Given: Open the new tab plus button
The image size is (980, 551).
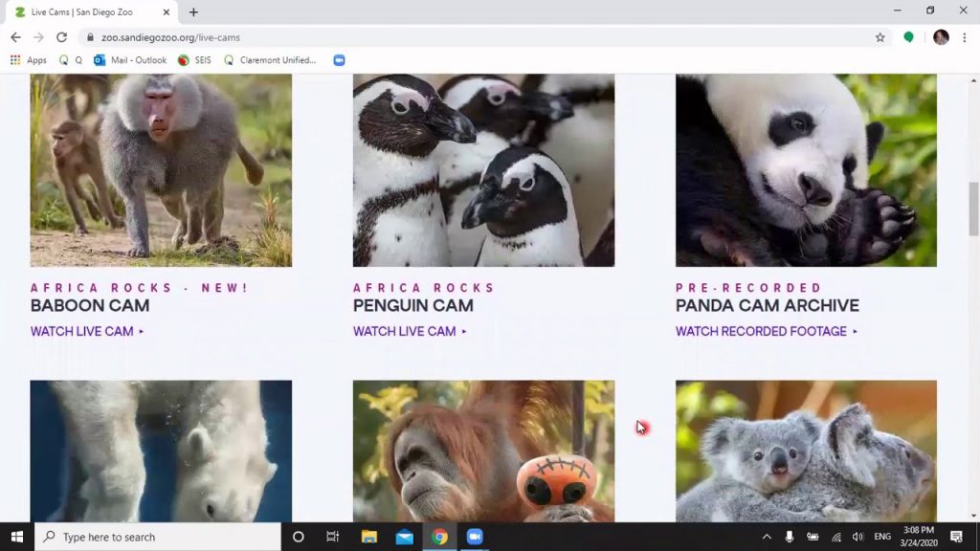Looking at the screenshot, I should 193,11.
